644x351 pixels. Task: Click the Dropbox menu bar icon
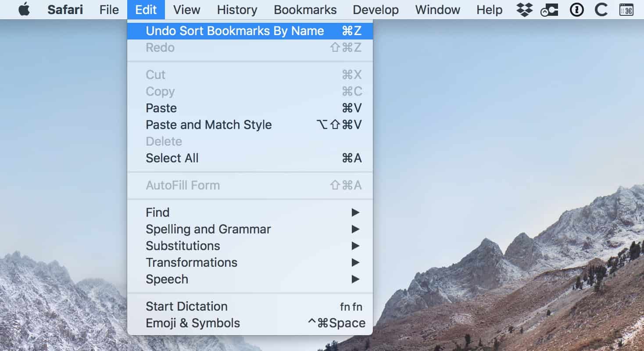pyautogui.click(x=524, y=10)
